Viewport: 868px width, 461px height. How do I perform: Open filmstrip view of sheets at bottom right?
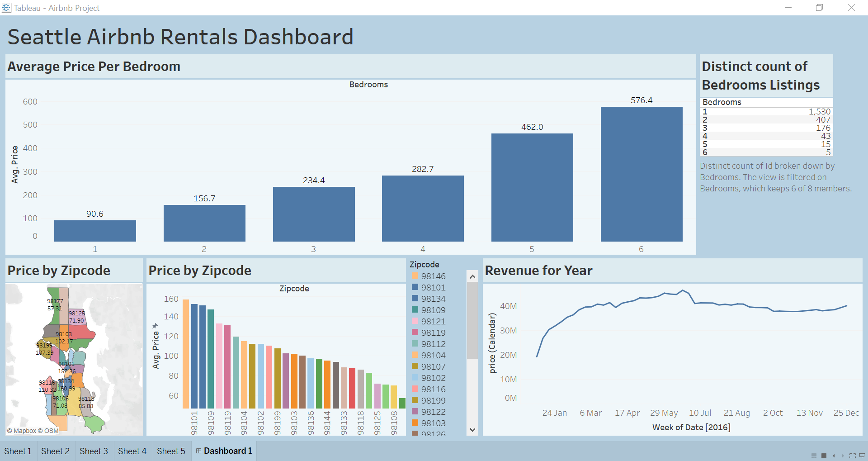pos(814,456)
